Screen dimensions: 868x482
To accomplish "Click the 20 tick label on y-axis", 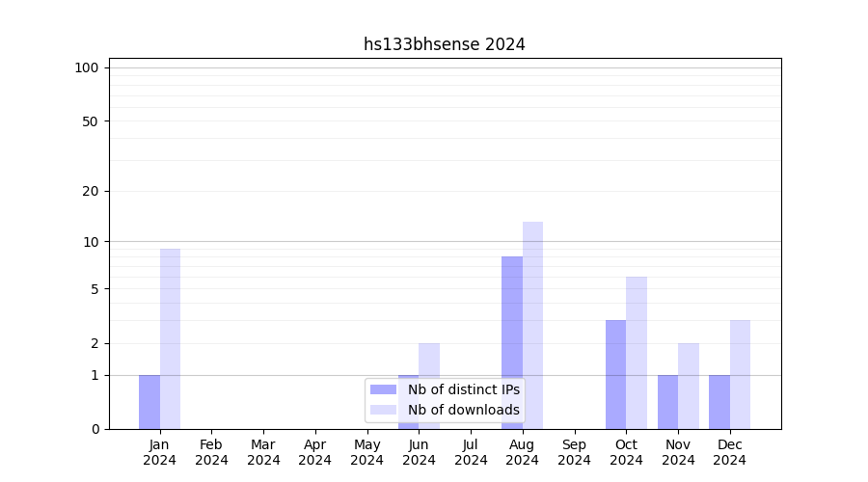I will click(x=91, y=191).
